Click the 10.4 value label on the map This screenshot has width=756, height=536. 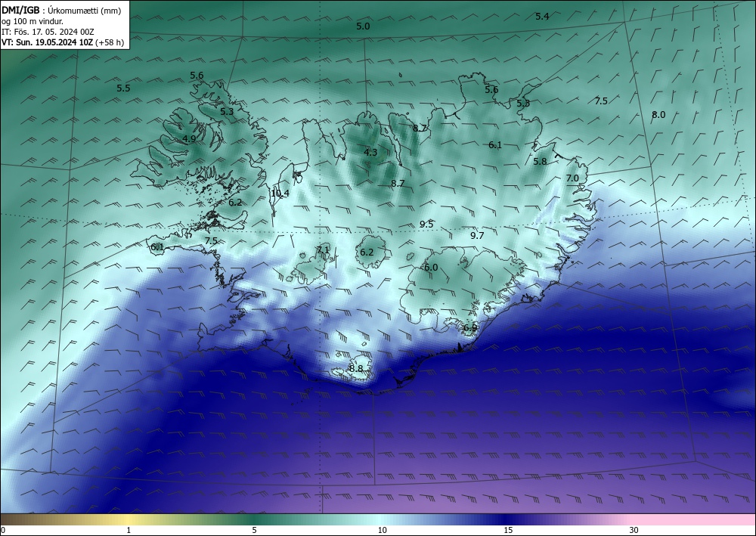click(x=280, y=194)
